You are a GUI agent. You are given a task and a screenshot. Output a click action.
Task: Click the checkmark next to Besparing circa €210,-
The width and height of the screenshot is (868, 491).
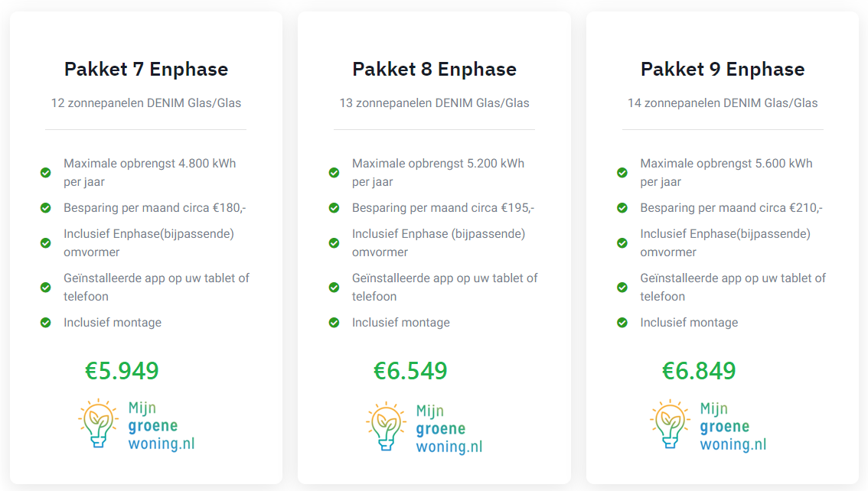pyautogui.click(x=622, y=208)
